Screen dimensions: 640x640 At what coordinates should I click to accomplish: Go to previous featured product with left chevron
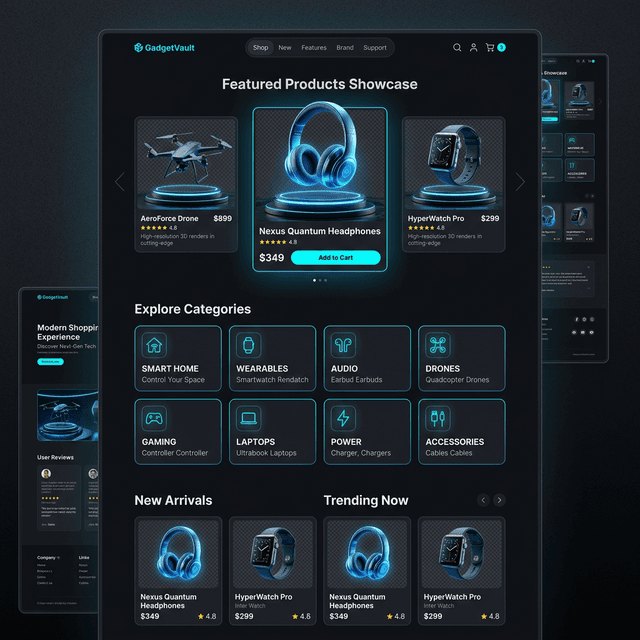pyautogui.click(x=120, y=182)
